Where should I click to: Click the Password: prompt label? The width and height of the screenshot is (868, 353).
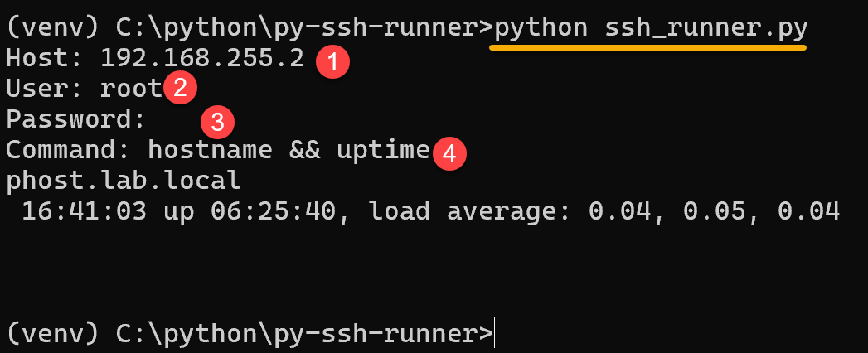[x=76, y=120]
